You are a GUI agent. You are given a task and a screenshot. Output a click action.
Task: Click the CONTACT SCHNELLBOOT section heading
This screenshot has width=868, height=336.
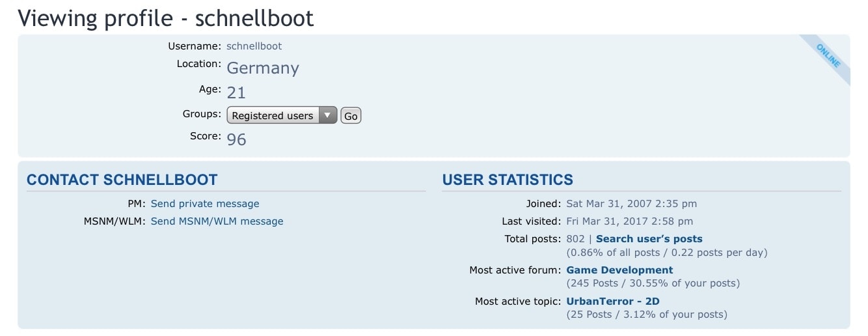tap(122, 180)
